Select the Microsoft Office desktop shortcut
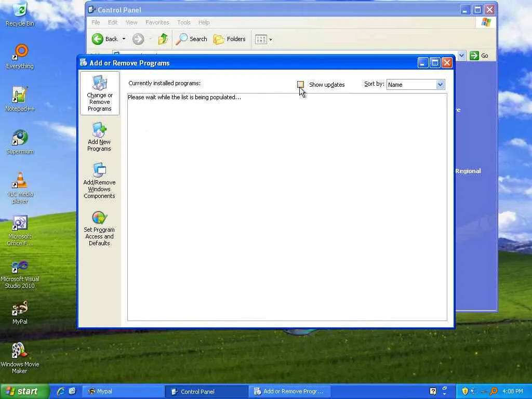The image size is (532, 399). tap(20, 230)
